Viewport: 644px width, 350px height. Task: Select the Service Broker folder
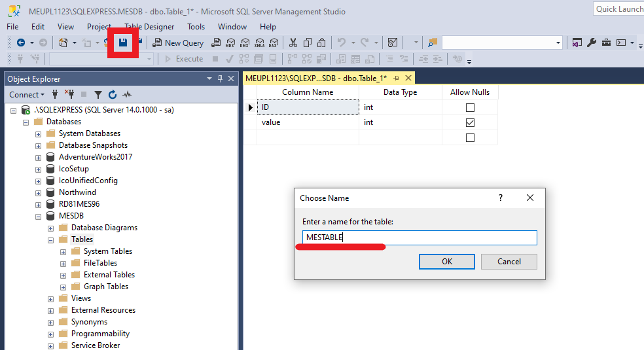[96, 345]
